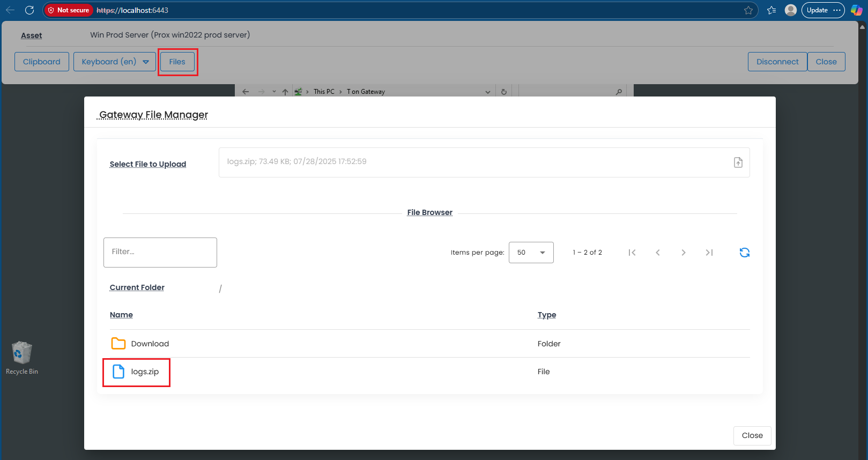Close the Gateway File Manager dialog

tap(752, 435)
